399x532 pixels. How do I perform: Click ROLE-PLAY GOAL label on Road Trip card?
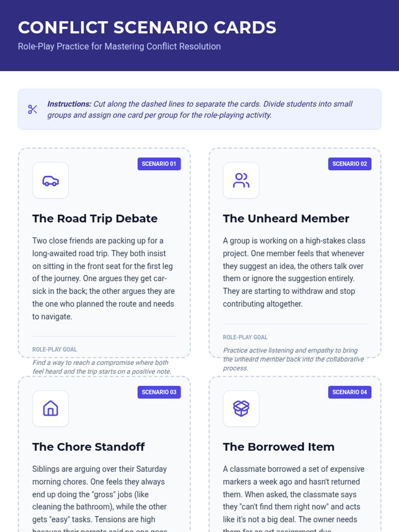55,349
